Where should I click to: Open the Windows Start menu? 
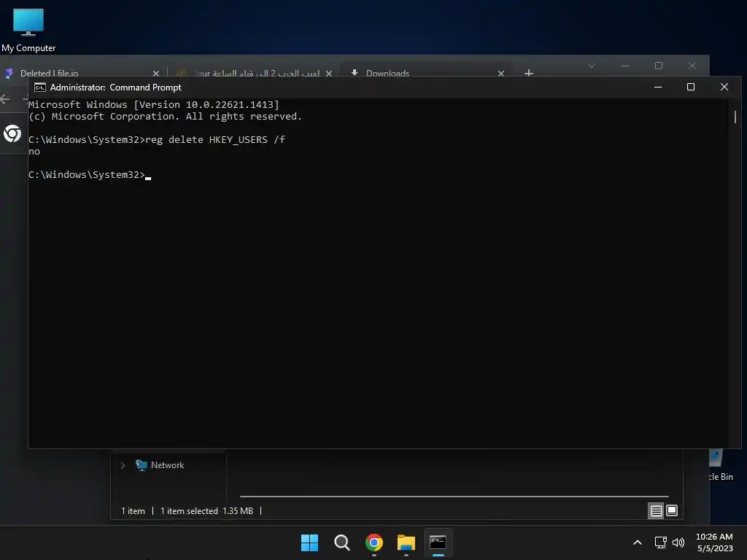click(309, 542)
